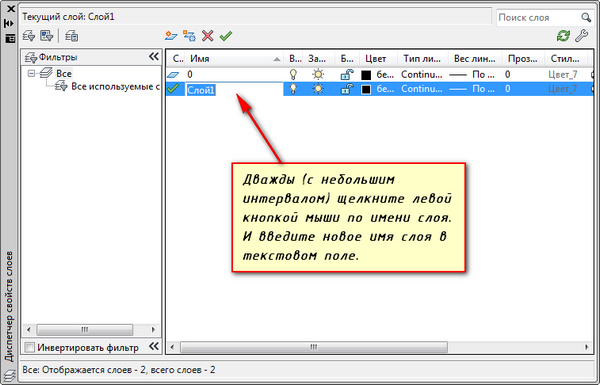Click the Стил... column header

point(566,59)
